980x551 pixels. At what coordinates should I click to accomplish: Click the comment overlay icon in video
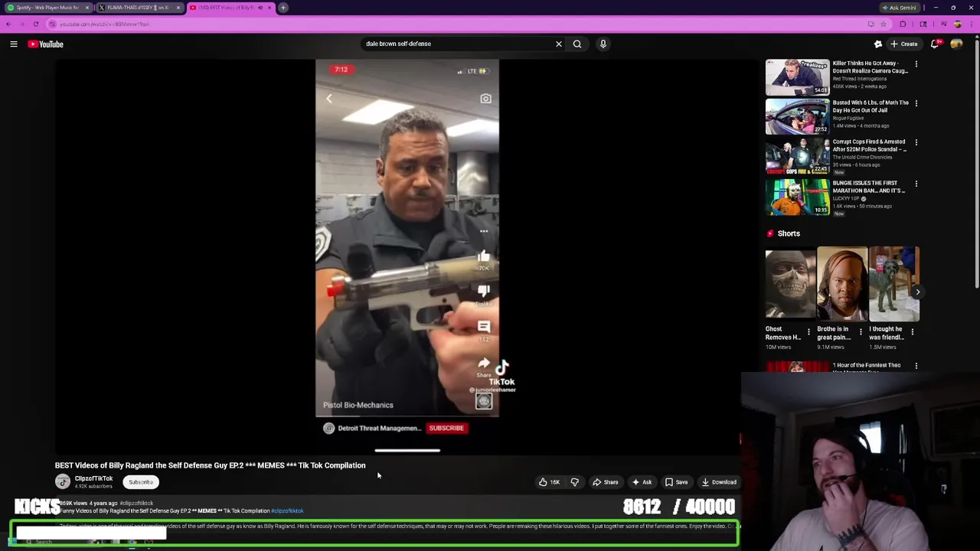484,327
